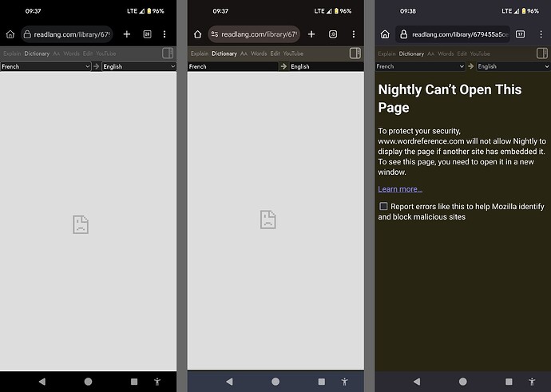Open the tab counter showing 17 tabs

[520, 34]
